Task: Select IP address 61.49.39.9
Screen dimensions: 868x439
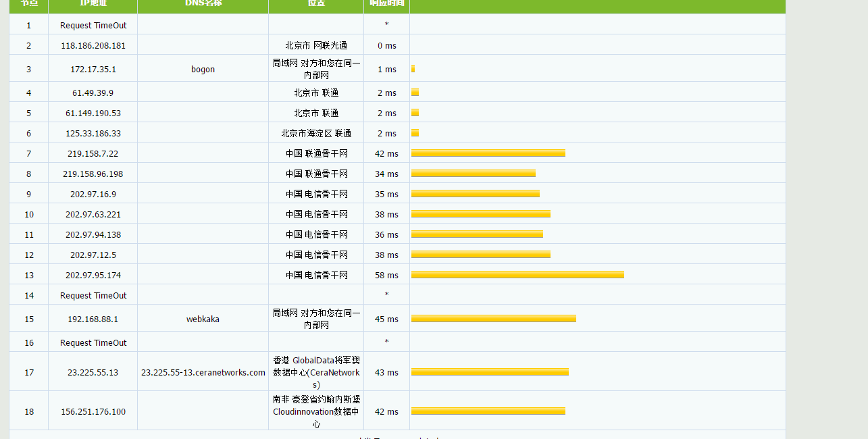Action: [93, 93]
